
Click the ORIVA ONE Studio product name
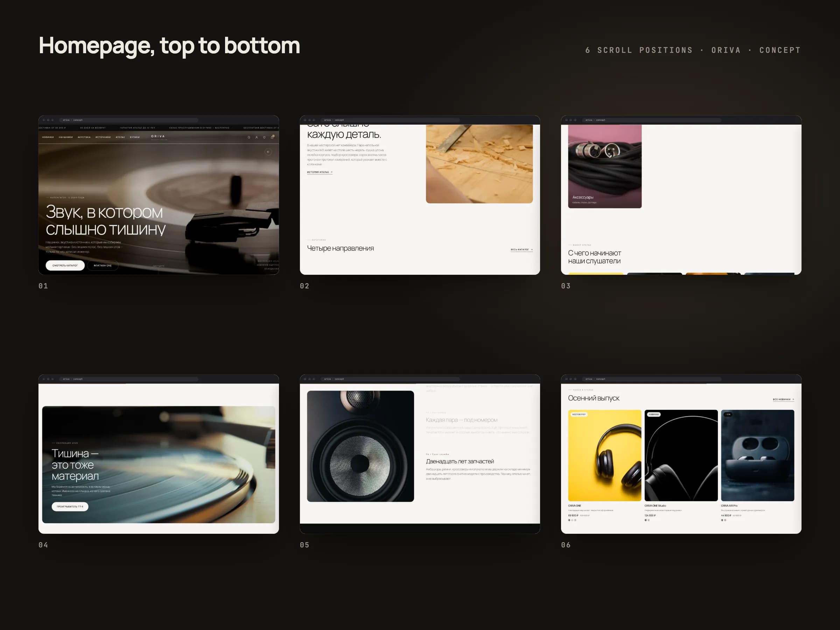655,506
